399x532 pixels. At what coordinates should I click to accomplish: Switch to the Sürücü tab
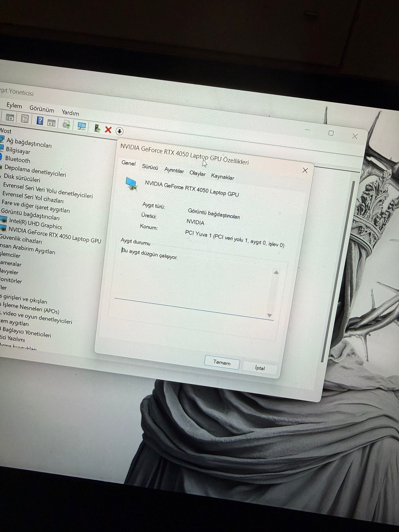point(150,167)
